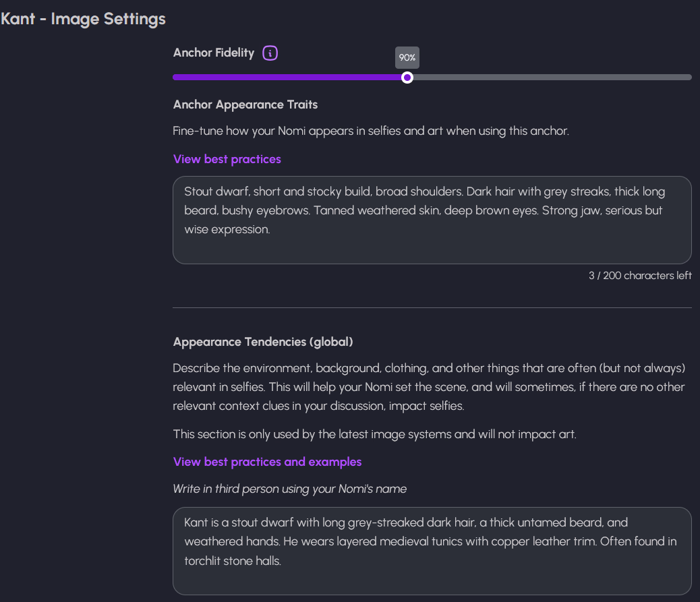
Task: Click the grey unfilled part of fidelity slider
Action: pyautogui.click(x=550, y=78)
